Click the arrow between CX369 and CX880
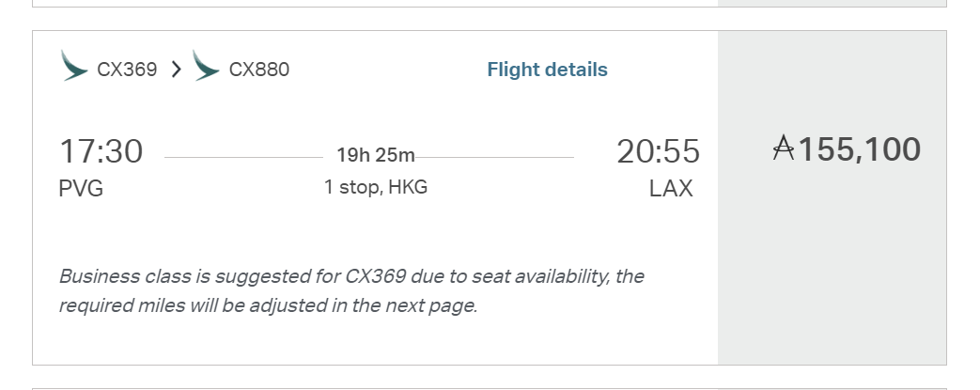980x390 pixels. [176, 69]
